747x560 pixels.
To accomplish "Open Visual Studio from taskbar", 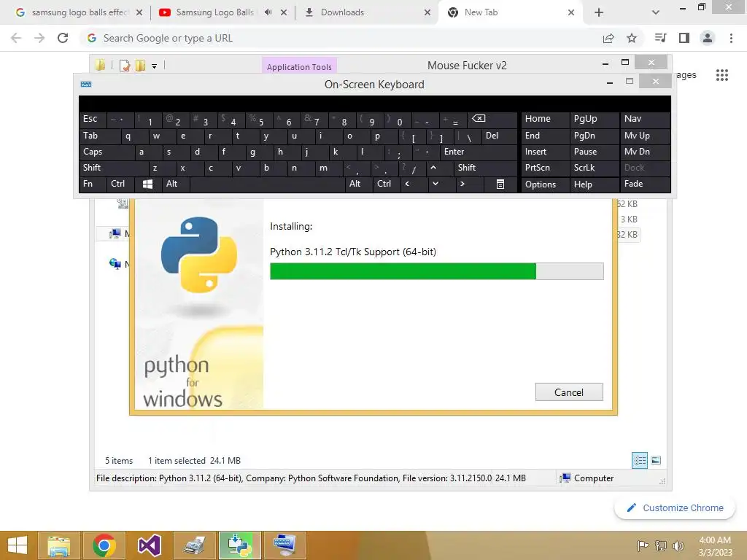I will tap(150, 545).
